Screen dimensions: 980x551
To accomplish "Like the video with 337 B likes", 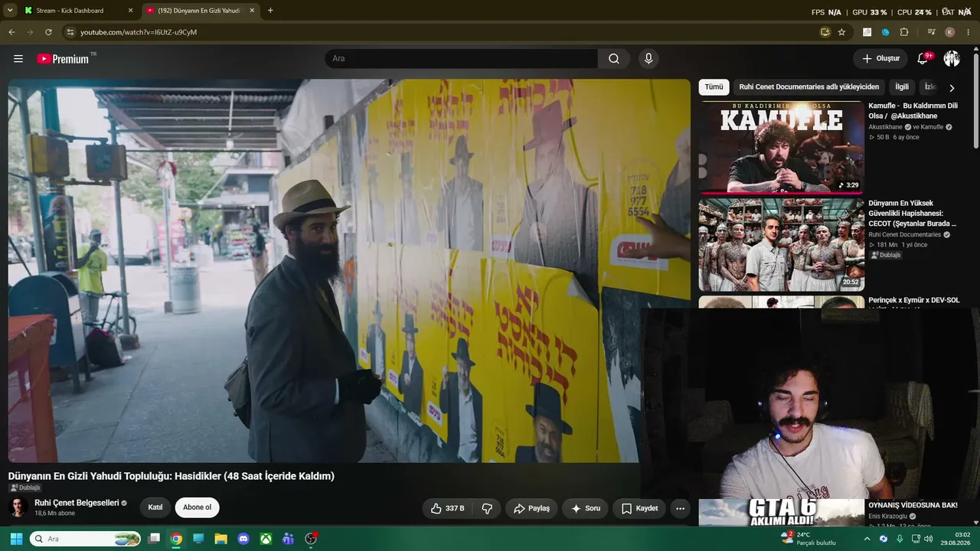I will pyautogui.click(x=447, y=508).
